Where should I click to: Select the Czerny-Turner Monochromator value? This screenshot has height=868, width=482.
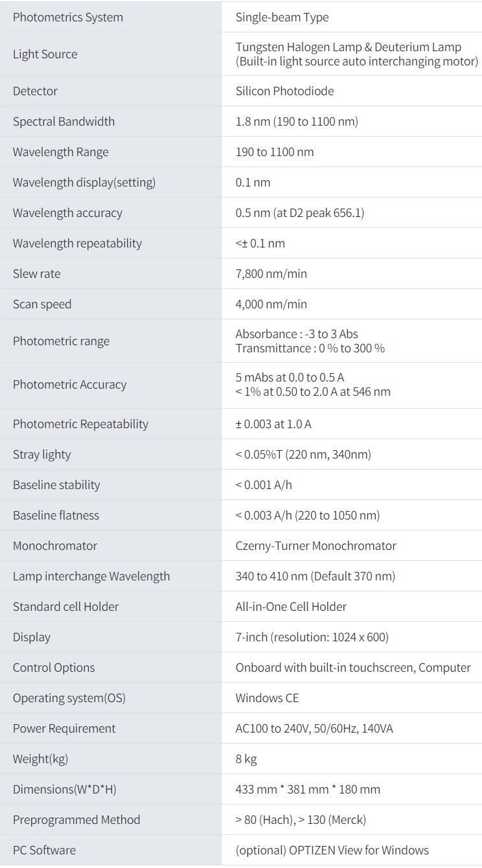316,546
